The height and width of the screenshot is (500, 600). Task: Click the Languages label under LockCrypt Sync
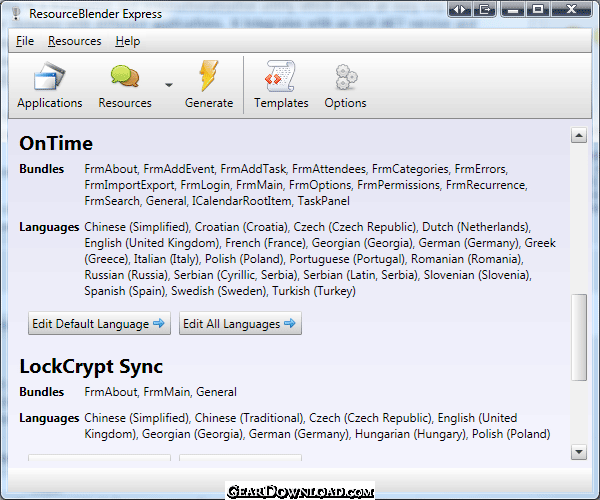coord(49,418)
